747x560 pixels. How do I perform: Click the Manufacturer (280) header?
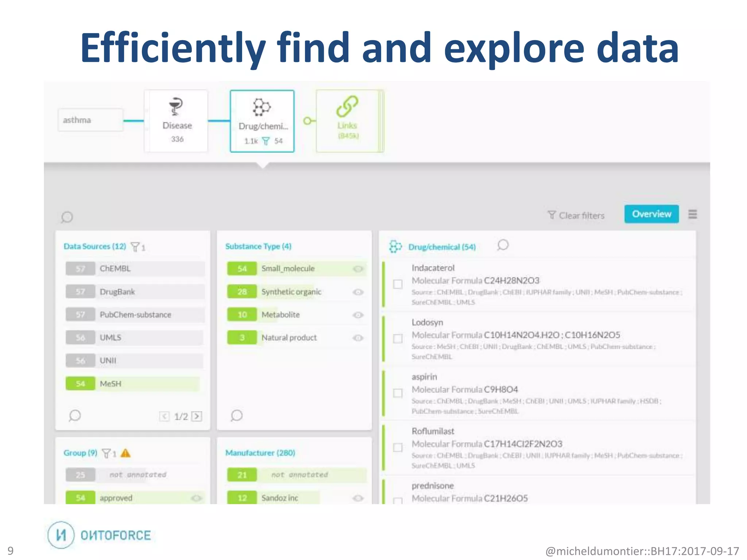(260, 453)
